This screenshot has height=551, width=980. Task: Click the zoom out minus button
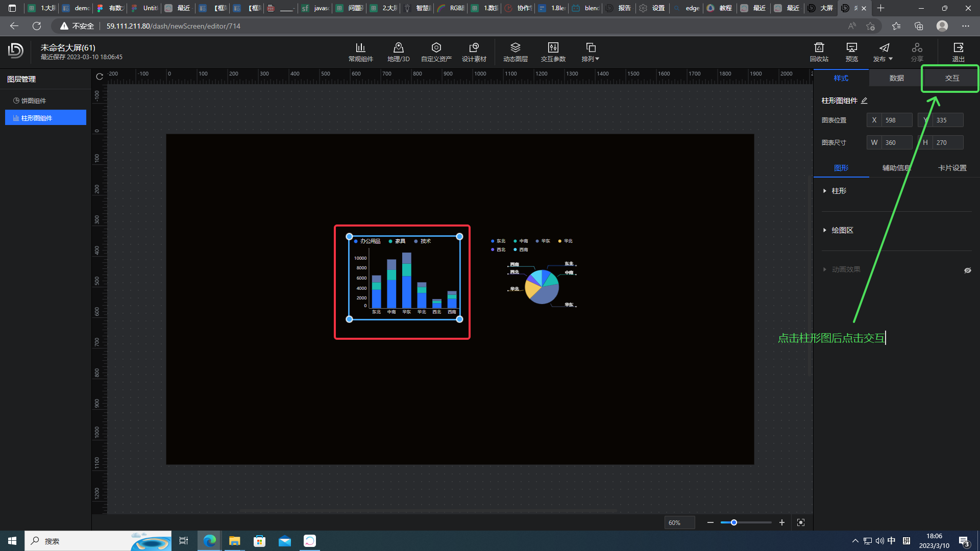coord(710,522)
